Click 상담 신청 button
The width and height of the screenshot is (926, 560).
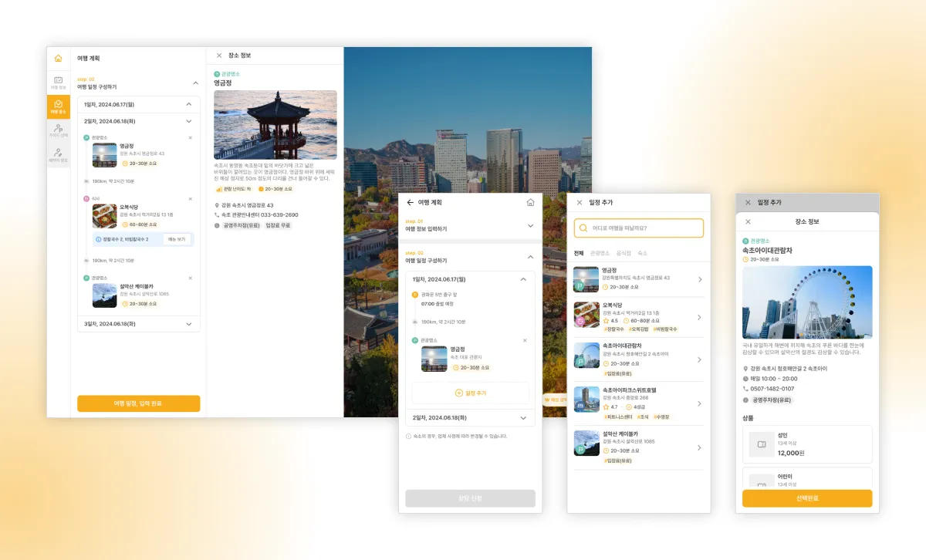470,498
